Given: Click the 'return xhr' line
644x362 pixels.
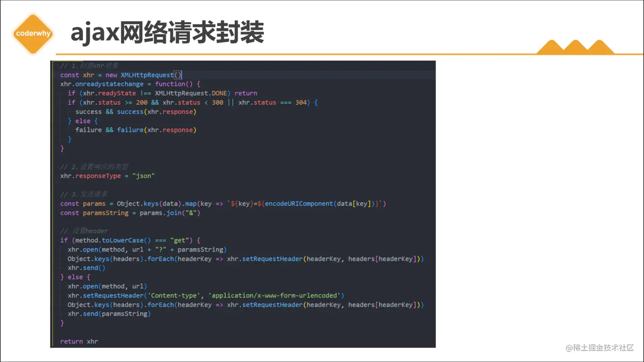Looking at the screenshot, I should pyautogui.click(x=79, y=342).
